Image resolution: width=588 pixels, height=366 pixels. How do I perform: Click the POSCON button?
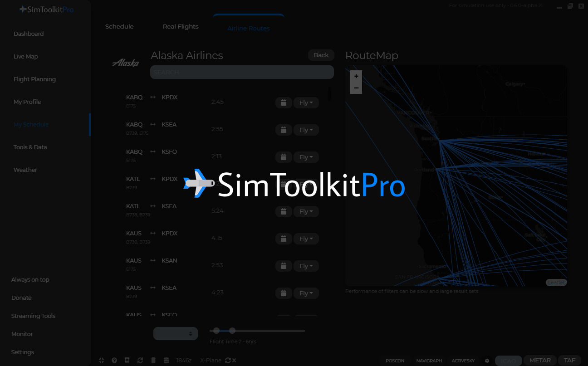tap(395, 361)
